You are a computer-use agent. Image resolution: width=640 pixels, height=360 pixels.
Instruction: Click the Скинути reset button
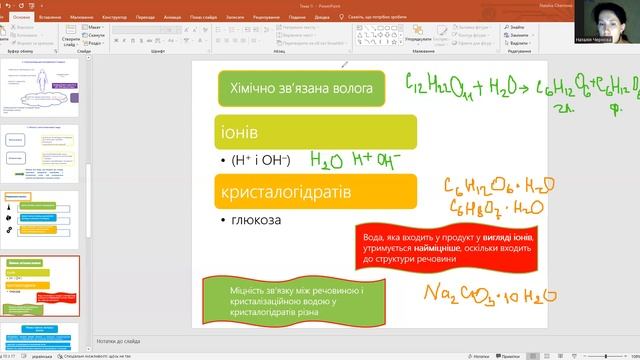pyautogui.click(x=93, y=35)
